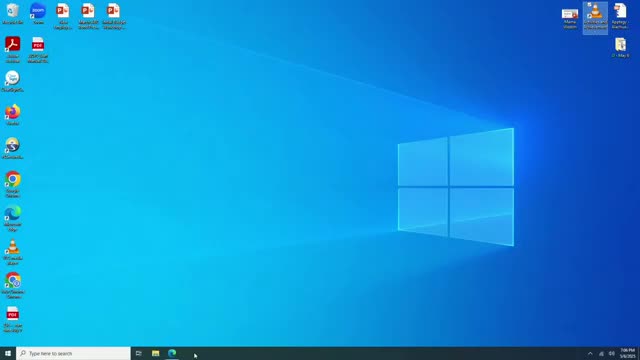640x360 pixels.
Task: Select the third PowerPoint file icon
Action: click(x=114, y=16)
